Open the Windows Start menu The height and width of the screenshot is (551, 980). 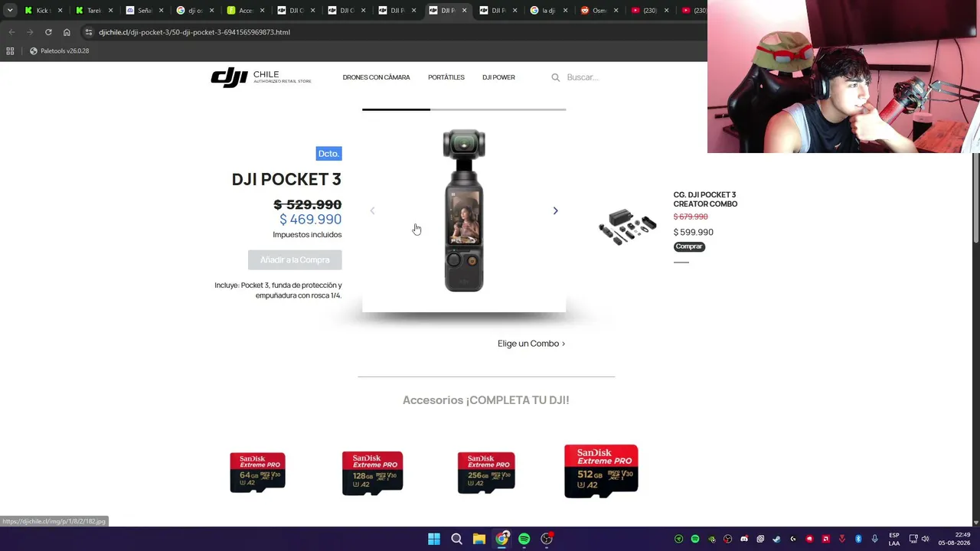click(434, 539)
